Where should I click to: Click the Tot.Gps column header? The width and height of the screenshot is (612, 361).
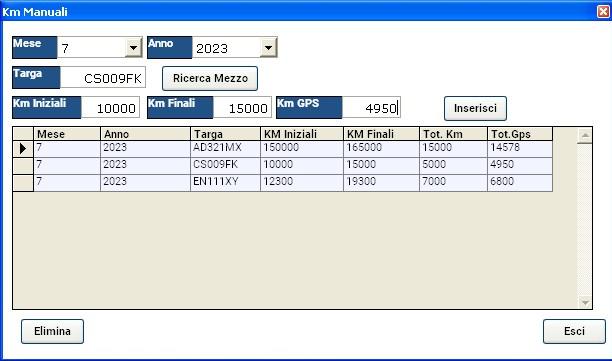(520, 134)
